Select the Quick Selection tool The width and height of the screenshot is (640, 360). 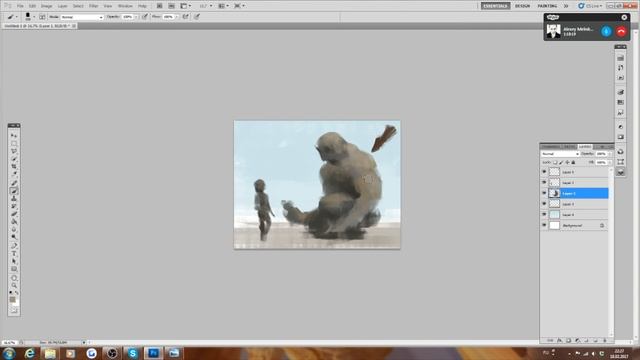pyautogui.click(x=14, y=159)
